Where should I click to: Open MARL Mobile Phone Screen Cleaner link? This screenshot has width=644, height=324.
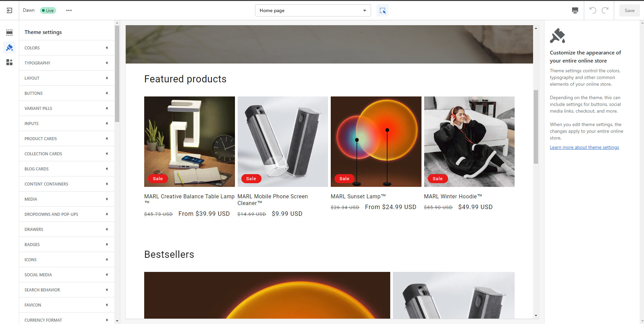click(273, 200)
